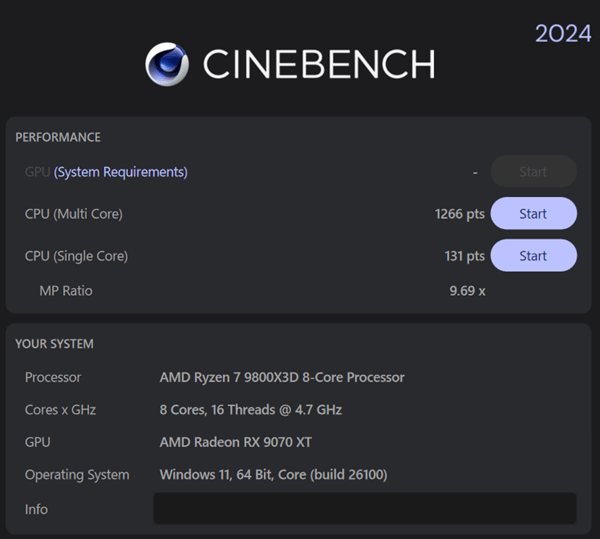Start the CPU (Single Core) benchmark
This screenshot has width=600, height=539.
pyautogui.click(x=533, y=256)
